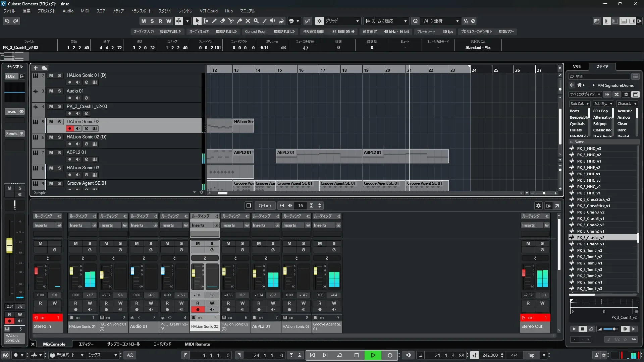Select the Draw pencil tool

click(214, 21)
